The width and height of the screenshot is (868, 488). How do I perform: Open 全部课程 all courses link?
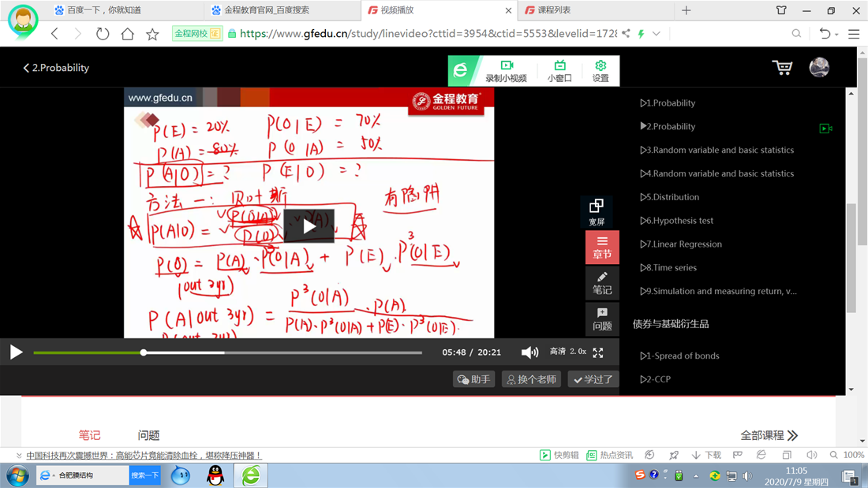pos(769,435)
